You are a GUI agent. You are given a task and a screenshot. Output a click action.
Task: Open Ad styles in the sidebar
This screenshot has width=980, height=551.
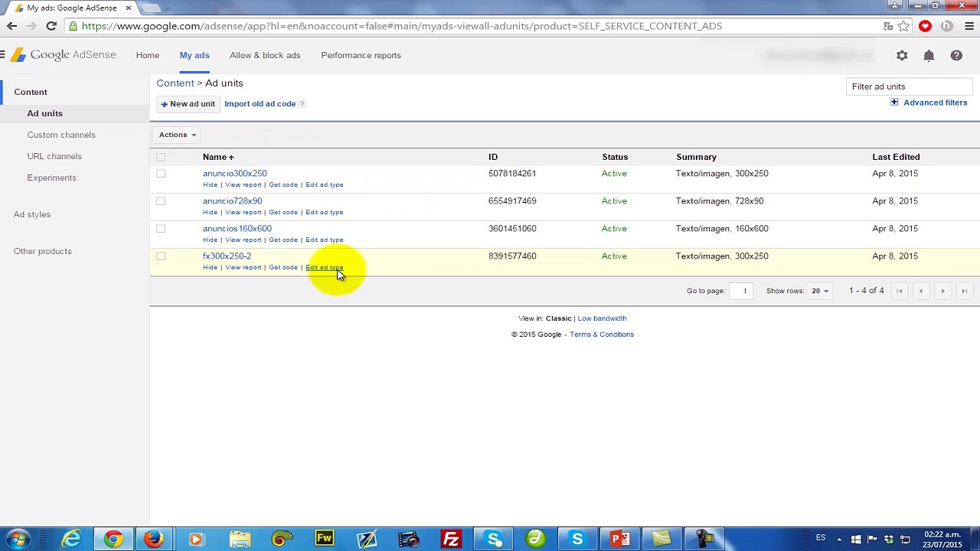tap(32, 214)
